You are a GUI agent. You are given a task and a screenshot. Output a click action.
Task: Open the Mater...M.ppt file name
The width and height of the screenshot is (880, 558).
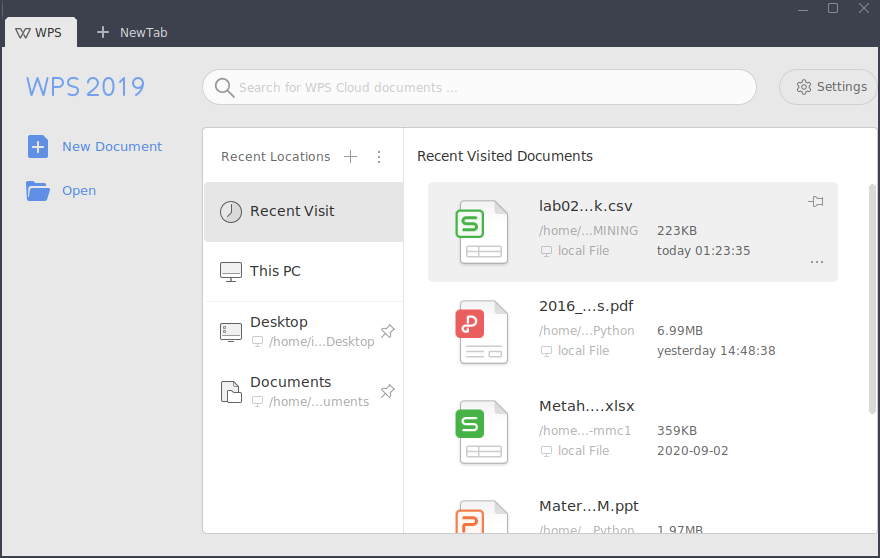[x=589, y=506]
